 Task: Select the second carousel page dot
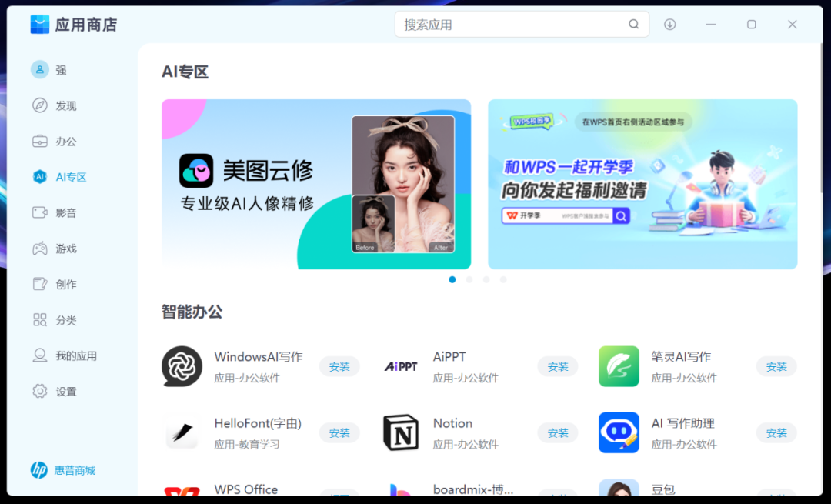coord(469,279)
